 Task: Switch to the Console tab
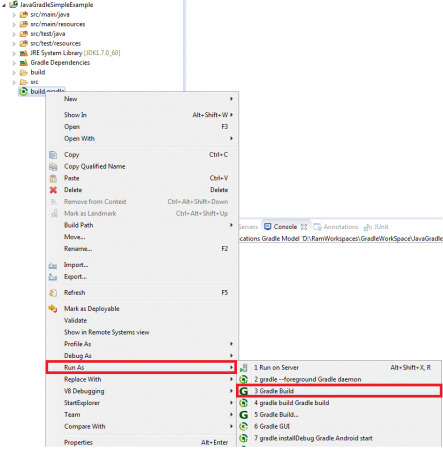pos(285,227)
